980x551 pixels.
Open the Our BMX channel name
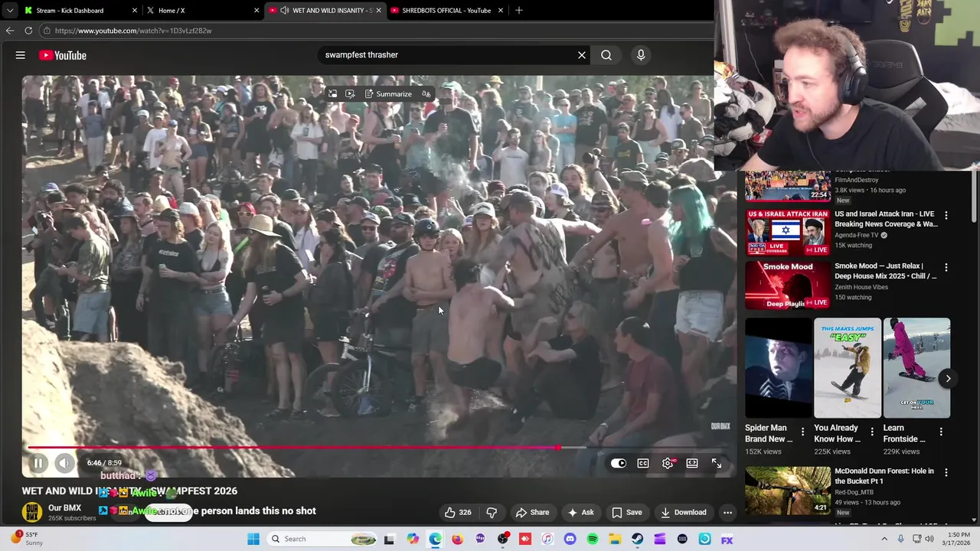[x=64, y=508]
